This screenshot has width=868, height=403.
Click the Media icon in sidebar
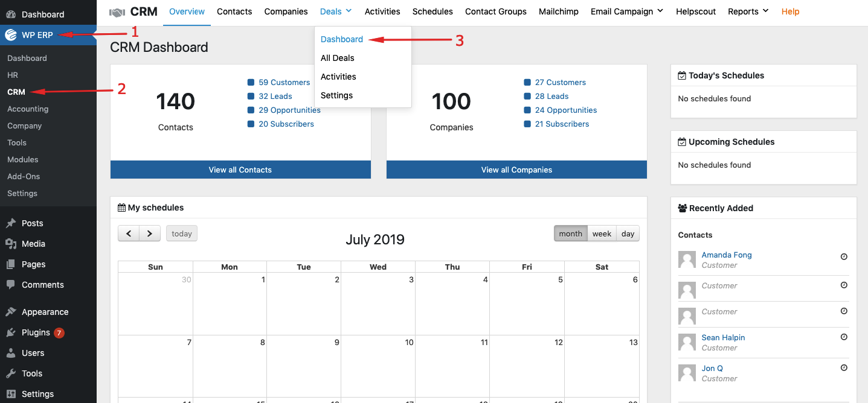point(11,244)
